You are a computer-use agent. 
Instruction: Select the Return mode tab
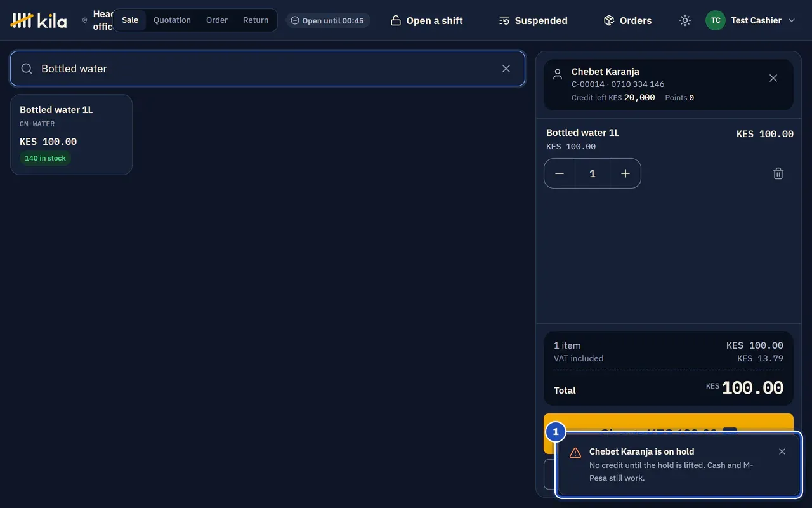pos(256,20)
